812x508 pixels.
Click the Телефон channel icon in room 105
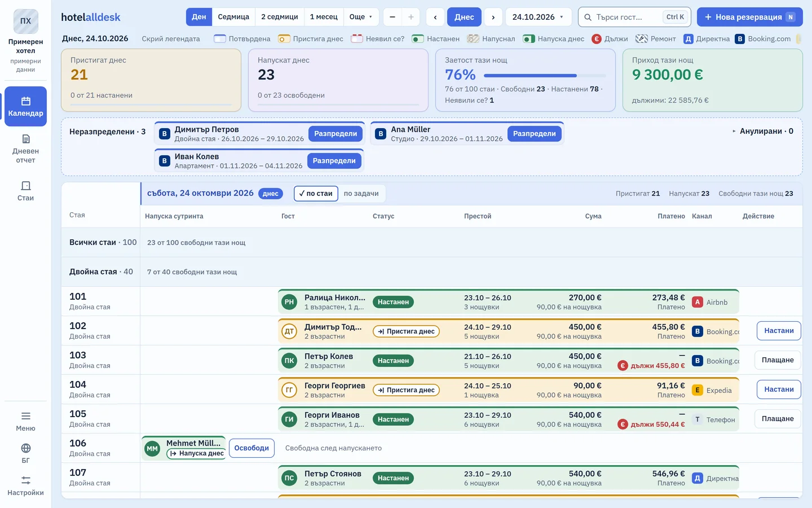[x=698, y=419]
